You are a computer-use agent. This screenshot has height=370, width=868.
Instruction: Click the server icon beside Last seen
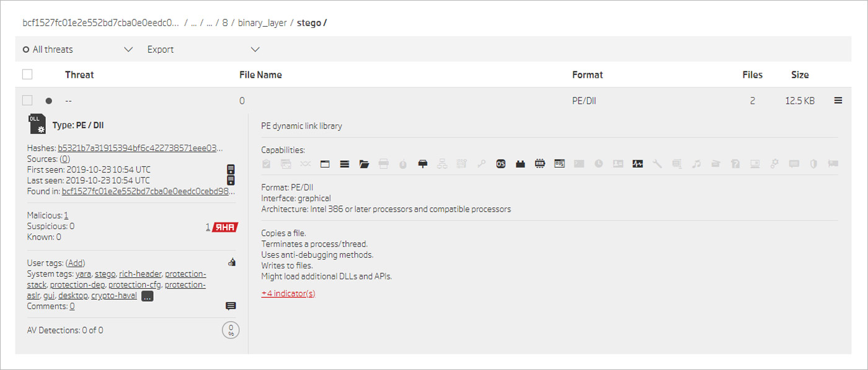point(231,180)
